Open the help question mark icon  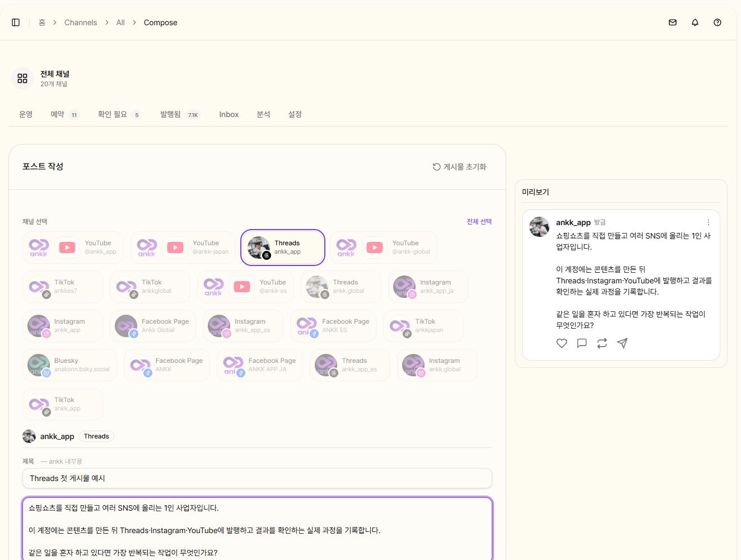[717, 22]
